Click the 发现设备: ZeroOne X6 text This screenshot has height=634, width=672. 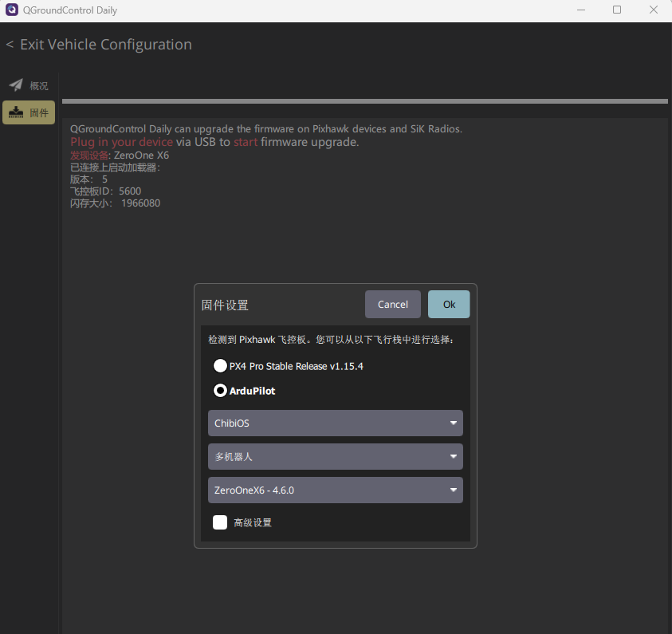click(x=120, y=156)
